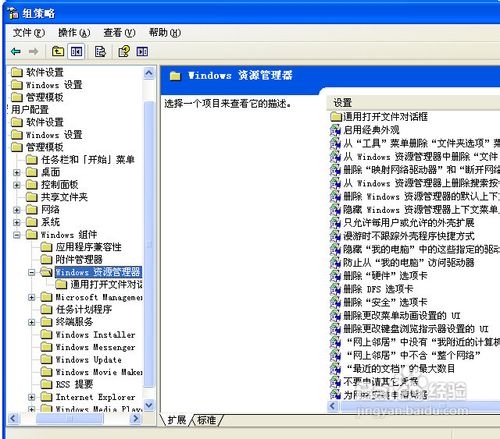Expand the 终端服务 tree node
Viewport: 500px width, 439px height.
(32, 322)
